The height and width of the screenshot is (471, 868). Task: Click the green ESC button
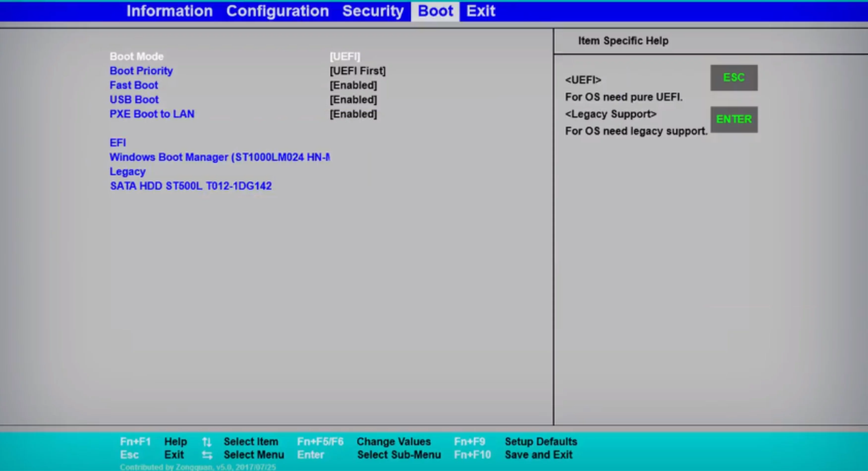(x=734, y=78)
